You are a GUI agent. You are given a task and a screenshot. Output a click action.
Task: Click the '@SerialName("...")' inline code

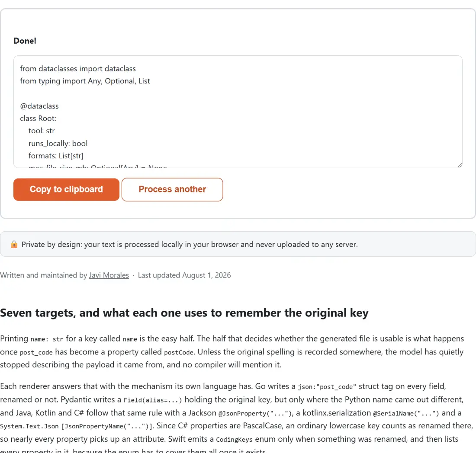406,413
